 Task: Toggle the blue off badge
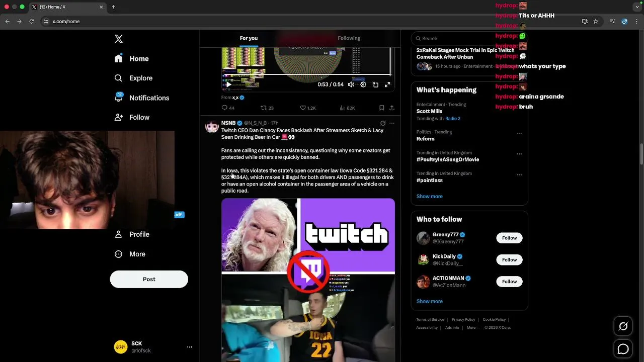click(179, 215)
